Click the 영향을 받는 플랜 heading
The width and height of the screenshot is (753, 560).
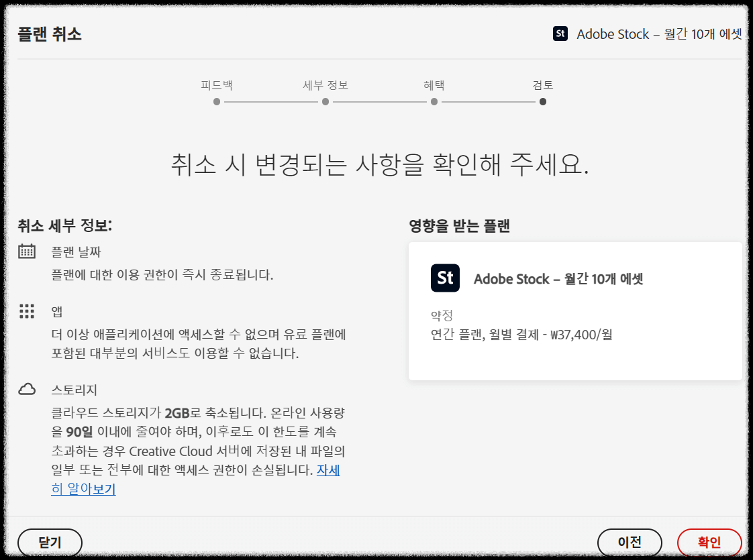(459, 225)
